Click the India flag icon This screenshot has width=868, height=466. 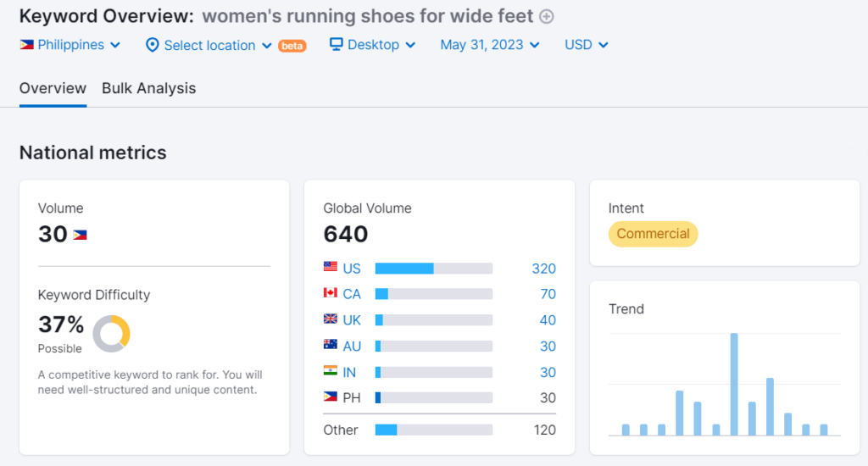(x=331, y=371)
